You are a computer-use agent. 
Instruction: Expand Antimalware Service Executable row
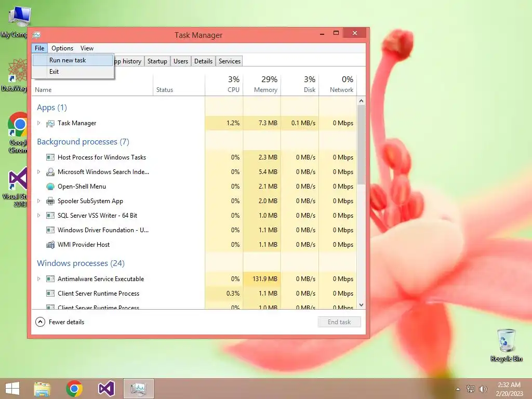pos(38,279)
